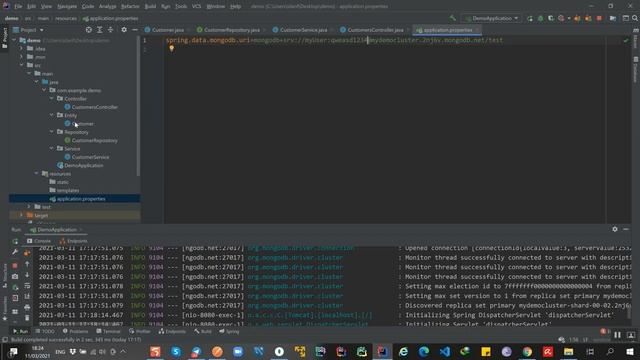
Task: Collapse the Service package
Action: 52,149
